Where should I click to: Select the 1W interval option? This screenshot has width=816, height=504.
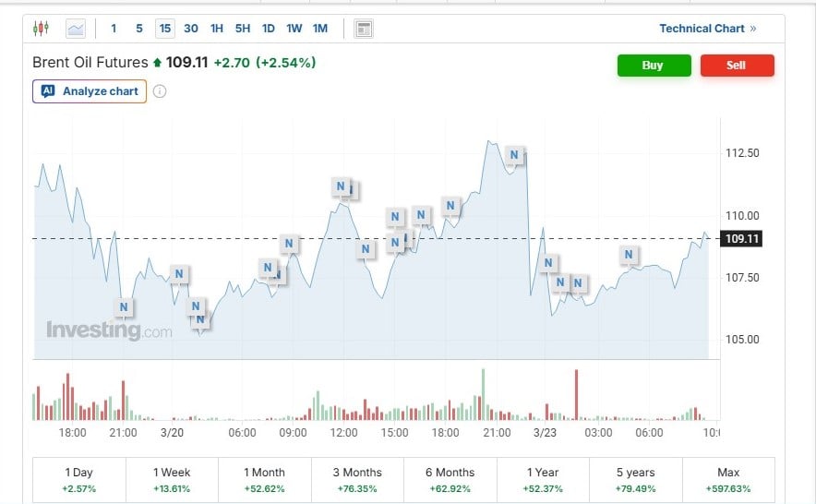pos(294,29)
